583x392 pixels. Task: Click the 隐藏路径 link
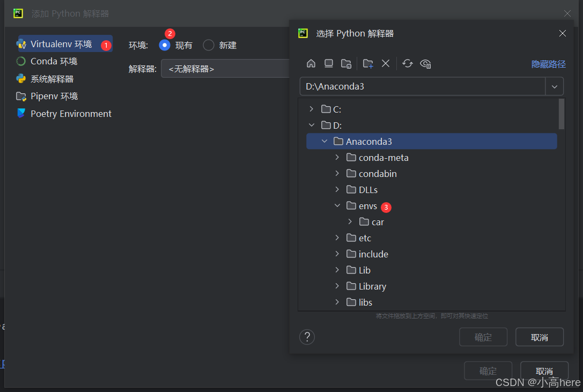click(x=549, y=64)
